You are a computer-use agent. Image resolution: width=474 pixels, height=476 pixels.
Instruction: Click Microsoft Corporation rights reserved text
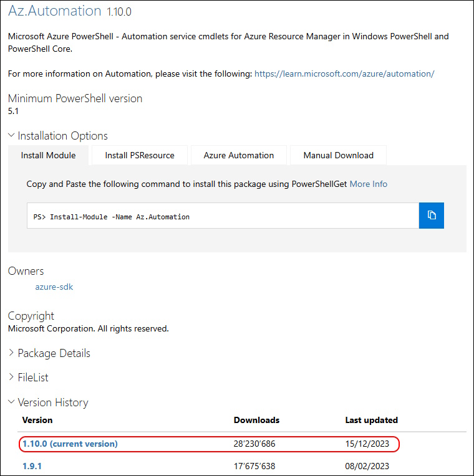pyautogui.click(x=88, y=328)
